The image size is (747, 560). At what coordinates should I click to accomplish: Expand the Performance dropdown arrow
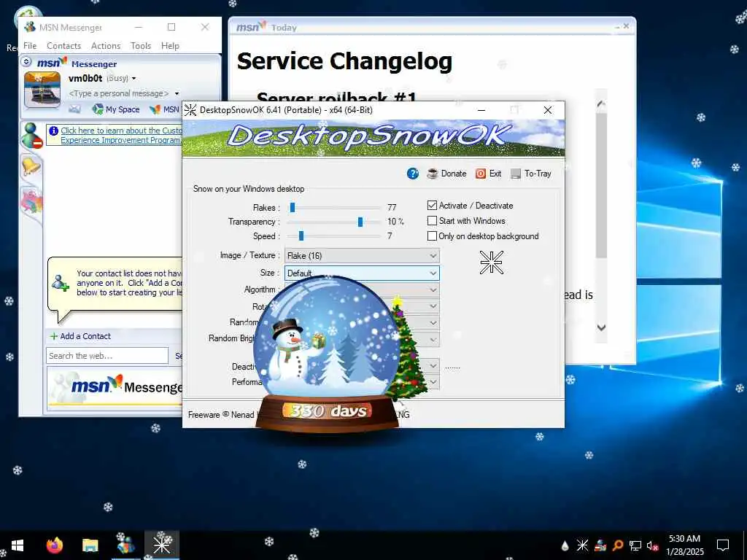tap(433, 382)
